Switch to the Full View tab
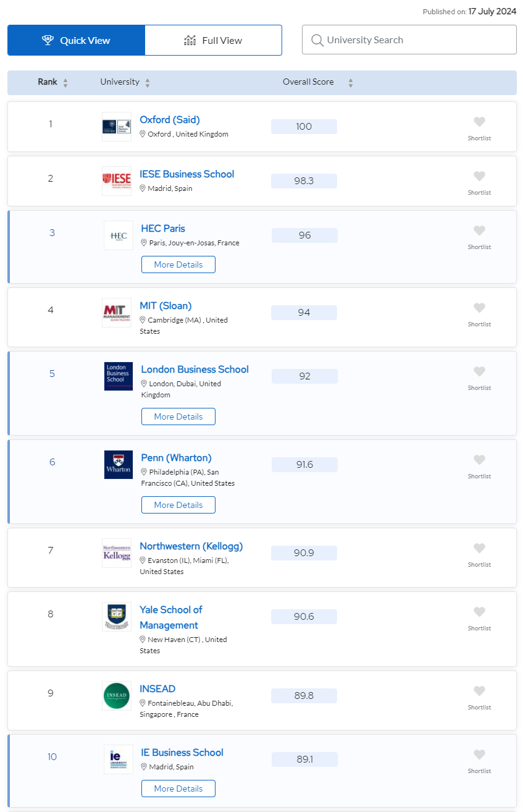 pos(214,40)
